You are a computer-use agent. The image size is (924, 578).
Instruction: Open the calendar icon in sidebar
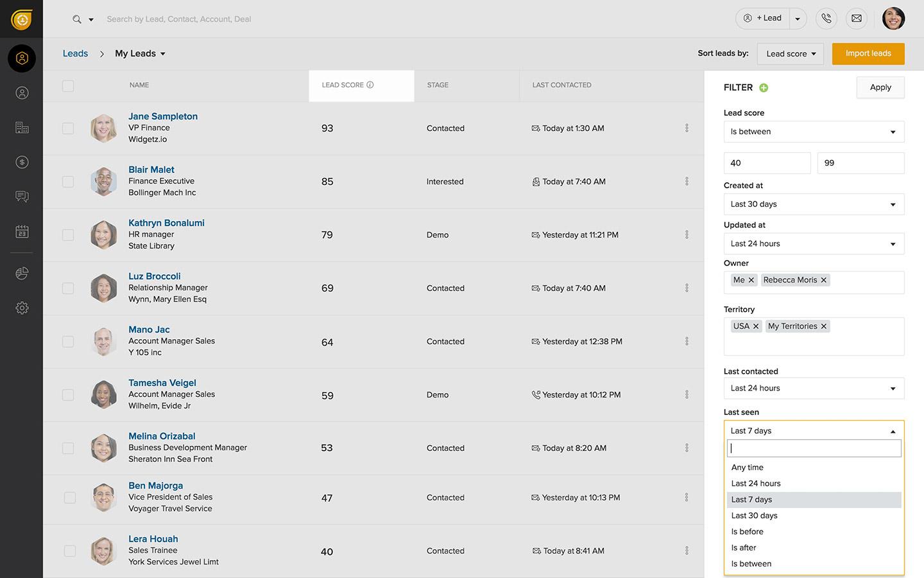coord(22,232)
